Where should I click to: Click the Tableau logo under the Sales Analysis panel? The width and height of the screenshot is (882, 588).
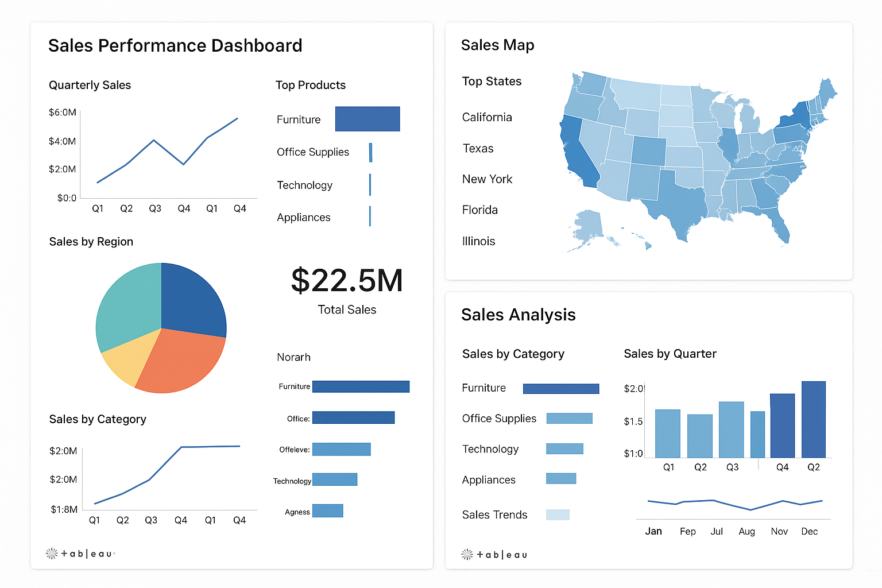click(x=494, y=555)
